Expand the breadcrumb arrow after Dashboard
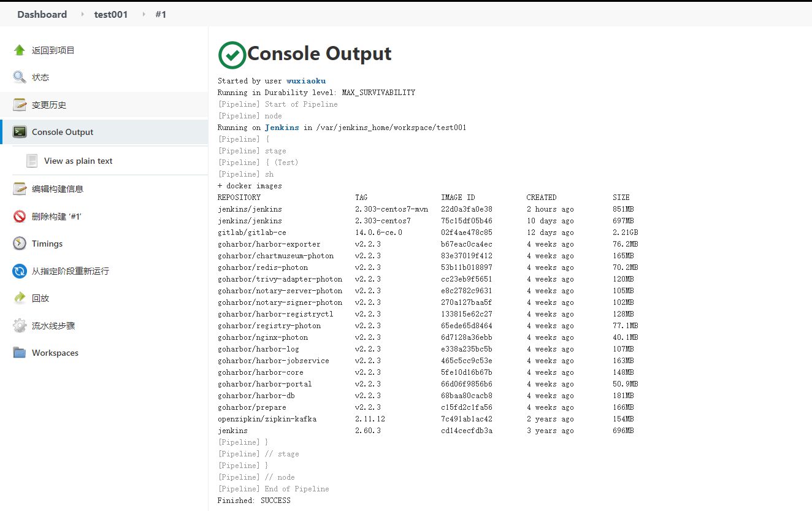Image resolution: width=812 pixels, height=511 pixels. (x=83, y=14)
